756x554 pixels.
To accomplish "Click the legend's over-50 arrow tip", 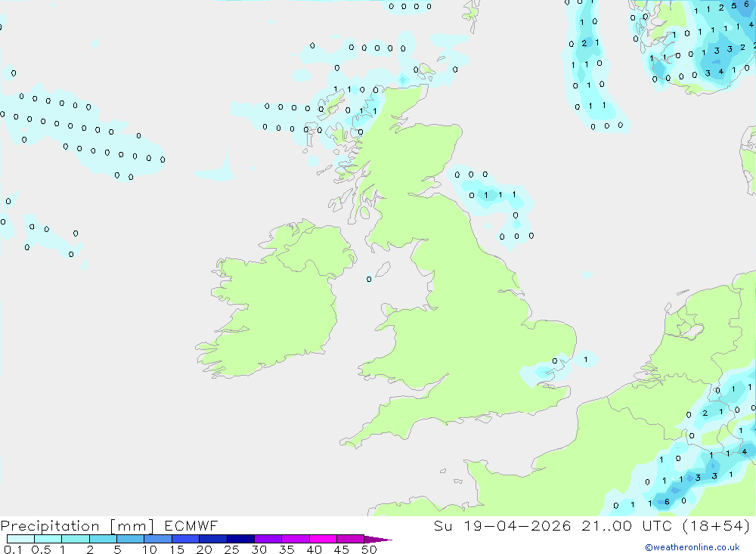I will tap(379, 540).
